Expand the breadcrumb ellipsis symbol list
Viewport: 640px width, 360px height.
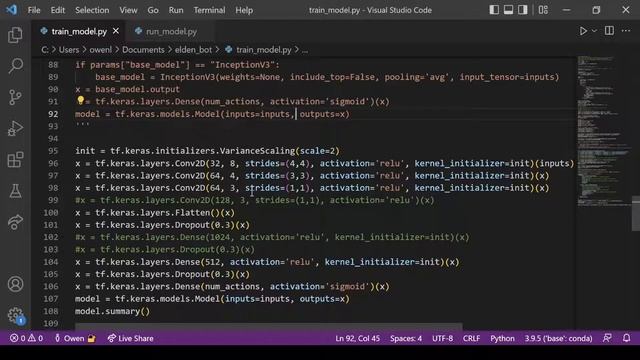point(305,50)
